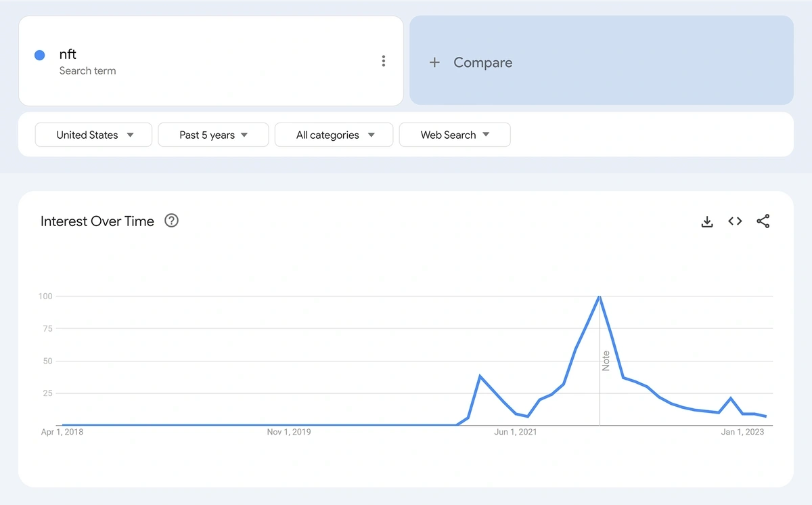Viewport: 812px width, 505px height.
Task: Click the nft search term text
Action: [x=68, y=54]
